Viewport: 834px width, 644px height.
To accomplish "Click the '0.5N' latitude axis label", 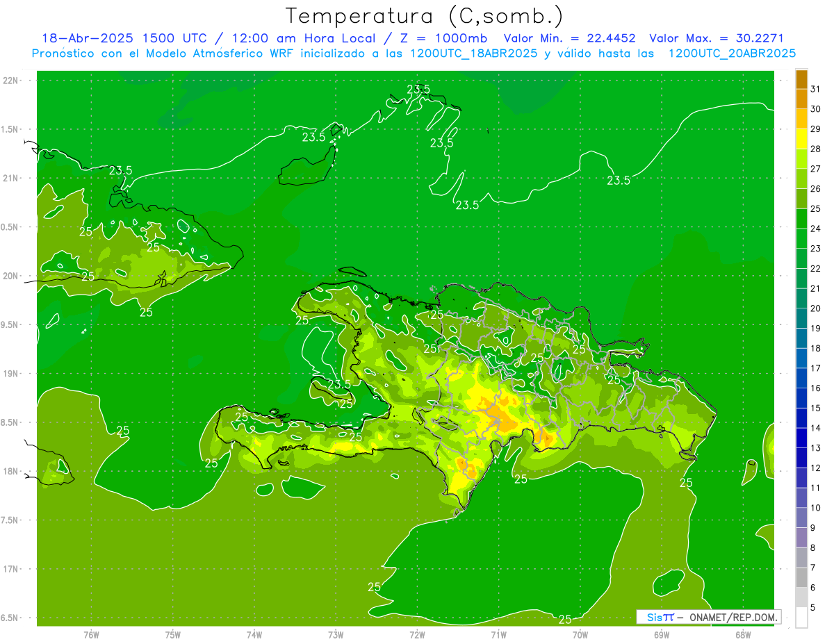I will coord(10,227).
